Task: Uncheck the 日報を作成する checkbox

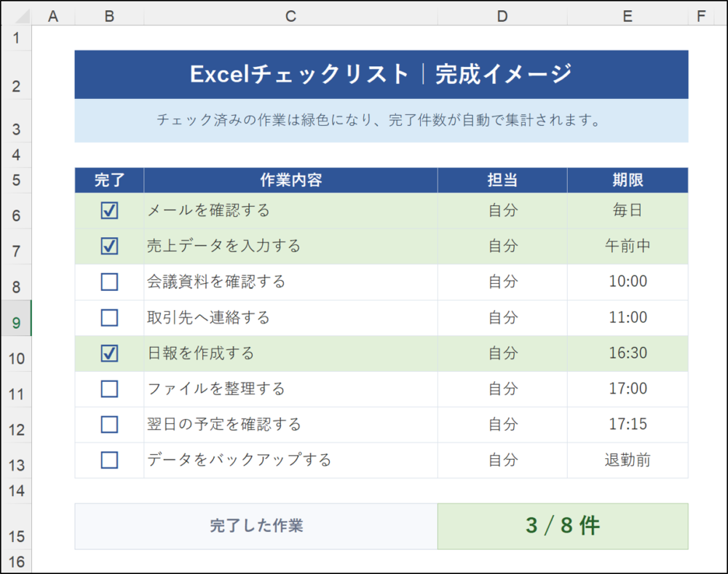Action: point(110,354)
